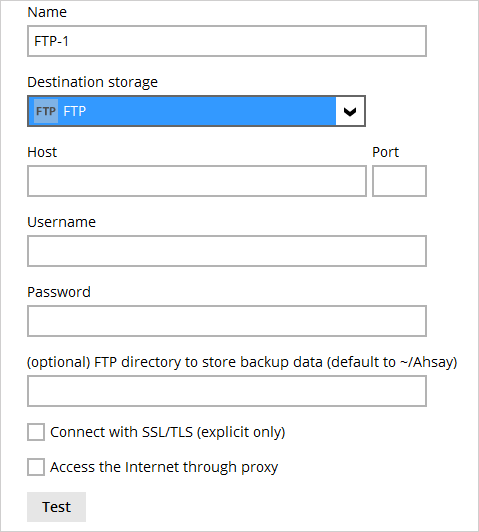The height and width of the screenshot is (532, 479).
Task: Click the 'Password' label text
Action: [x=59, y=292]
